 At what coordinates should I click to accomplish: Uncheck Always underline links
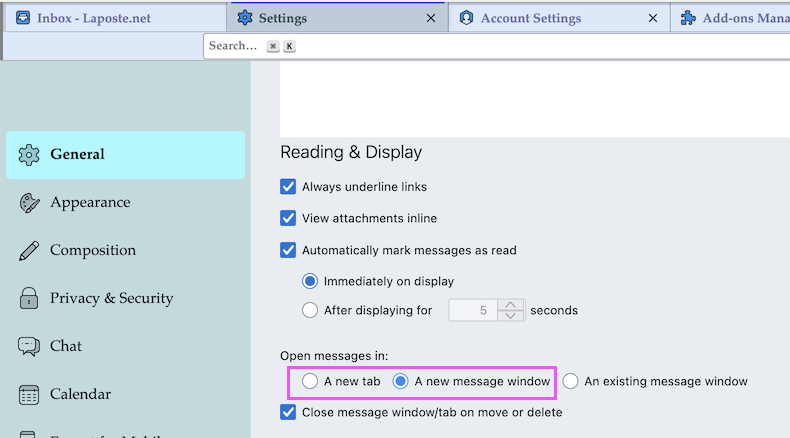tap(288, 186)
